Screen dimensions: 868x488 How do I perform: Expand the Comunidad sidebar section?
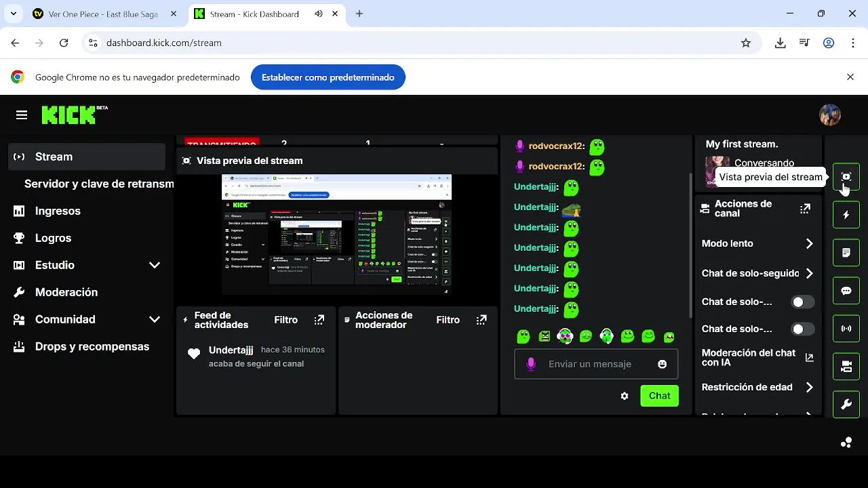point(155,319)
